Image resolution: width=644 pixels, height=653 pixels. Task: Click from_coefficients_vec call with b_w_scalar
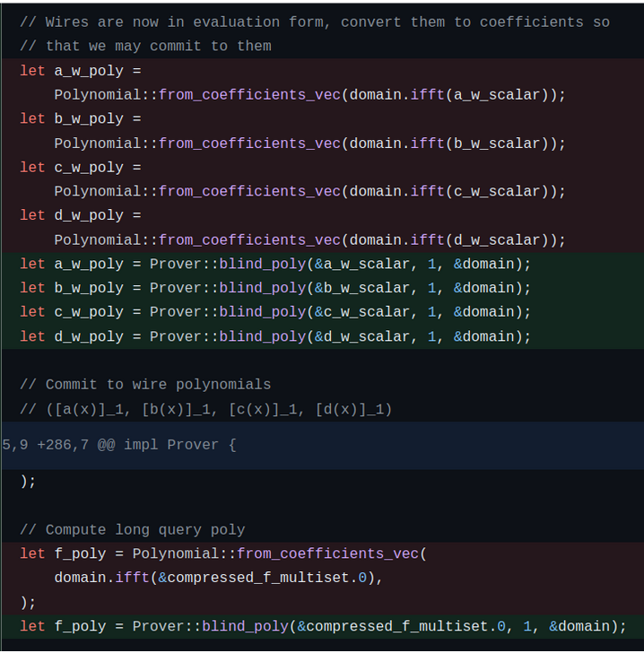tap(310, 144)
